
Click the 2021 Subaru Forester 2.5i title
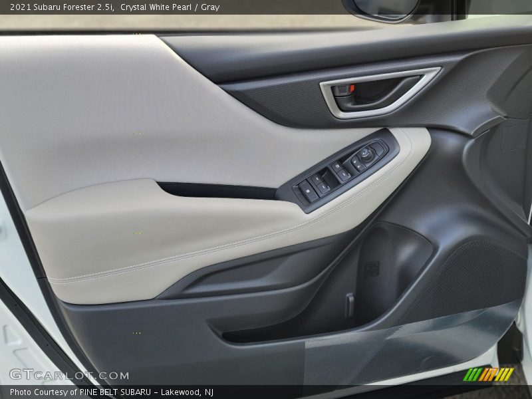61,7
